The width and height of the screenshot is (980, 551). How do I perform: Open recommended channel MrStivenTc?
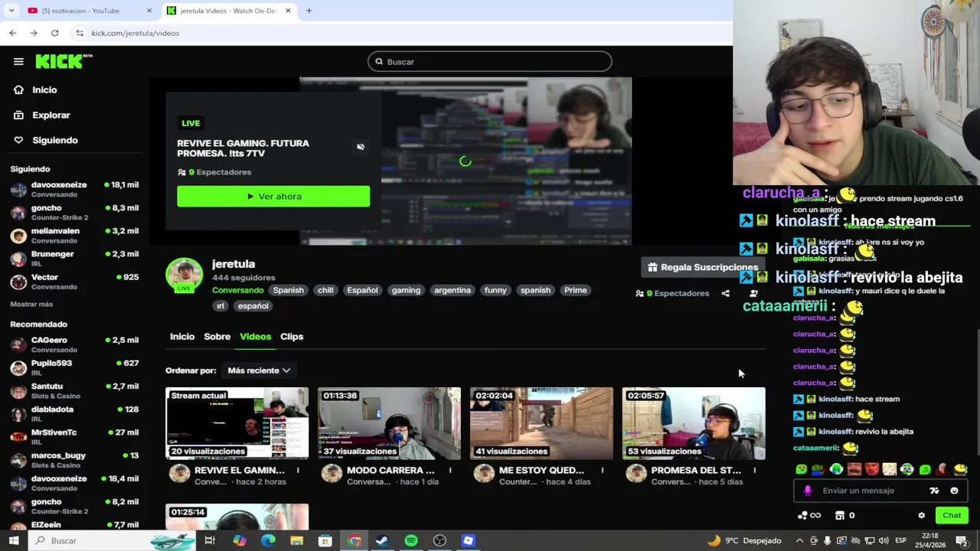73,436
